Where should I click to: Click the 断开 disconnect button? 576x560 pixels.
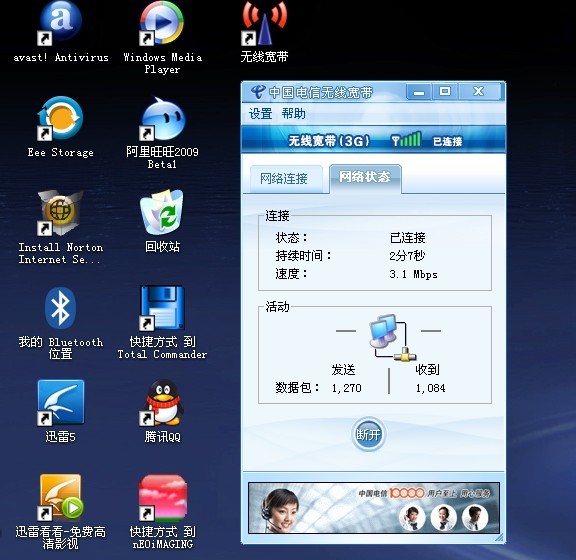(368, 435)
